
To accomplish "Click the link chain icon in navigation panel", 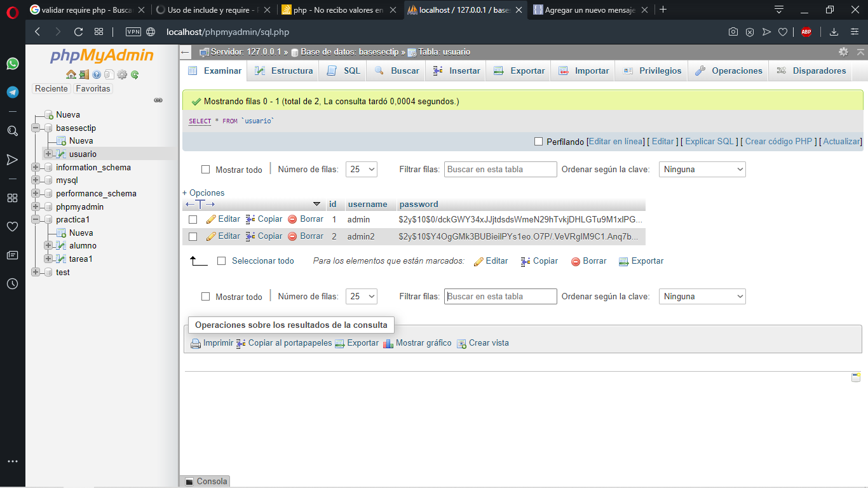I will (x=158, y=100).
